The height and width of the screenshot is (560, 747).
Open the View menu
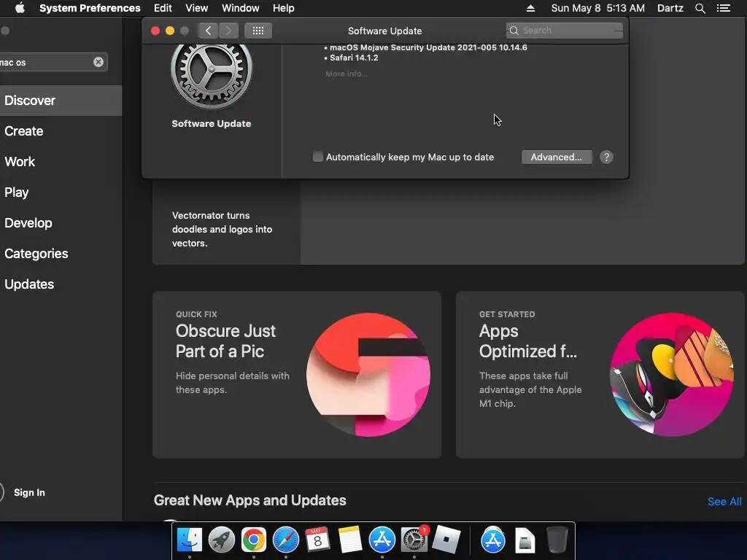coord(197,8)
